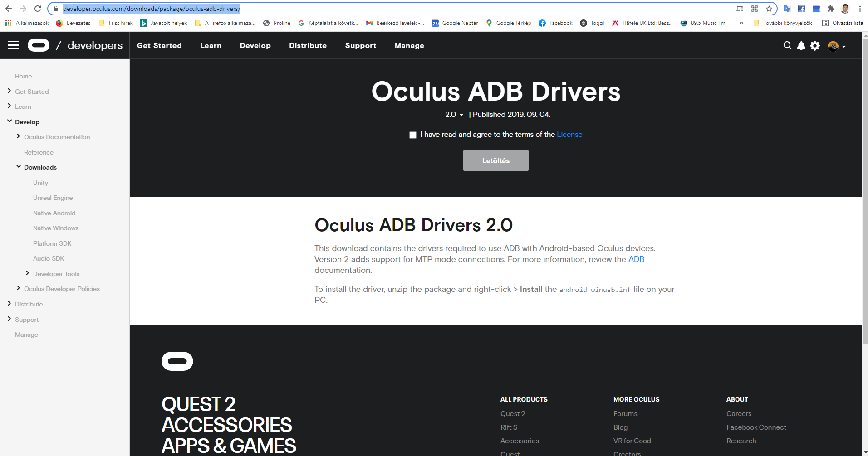This screenshot has height=456, width=868.
Task: Expand Developer Tools in sidebar
Action: [x=28, y=273]
